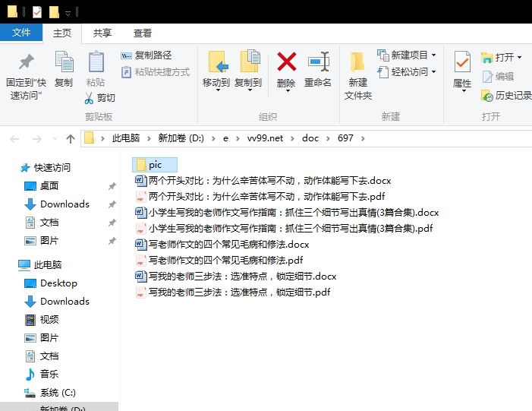Click vv99.net breadcrumb in address bar

tap(265, 138)
